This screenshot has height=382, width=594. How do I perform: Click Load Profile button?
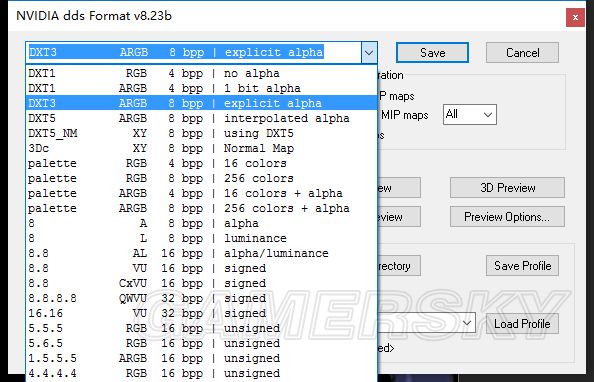[522, 324]
